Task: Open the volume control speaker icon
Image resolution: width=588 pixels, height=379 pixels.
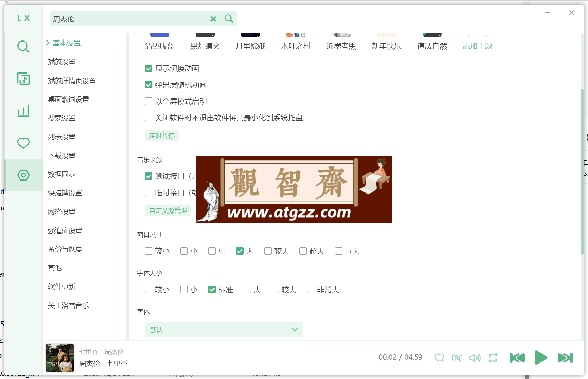Action: (x=475, y=358)
